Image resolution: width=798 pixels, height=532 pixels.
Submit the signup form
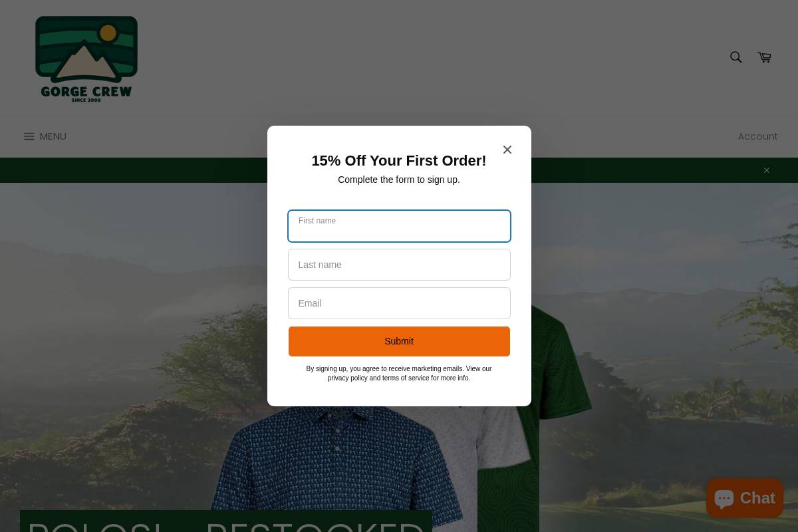(x=399, y=341)
